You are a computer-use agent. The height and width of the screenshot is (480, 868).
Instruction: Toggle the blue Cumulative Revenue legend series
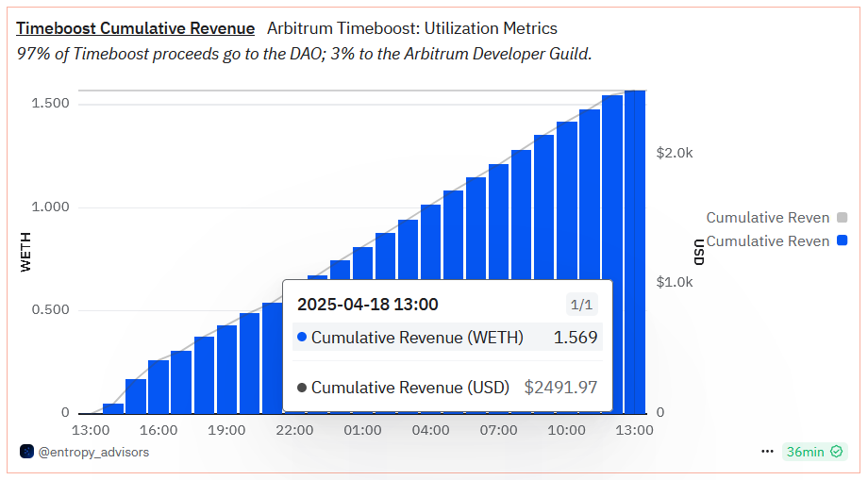tap(767, 241)
